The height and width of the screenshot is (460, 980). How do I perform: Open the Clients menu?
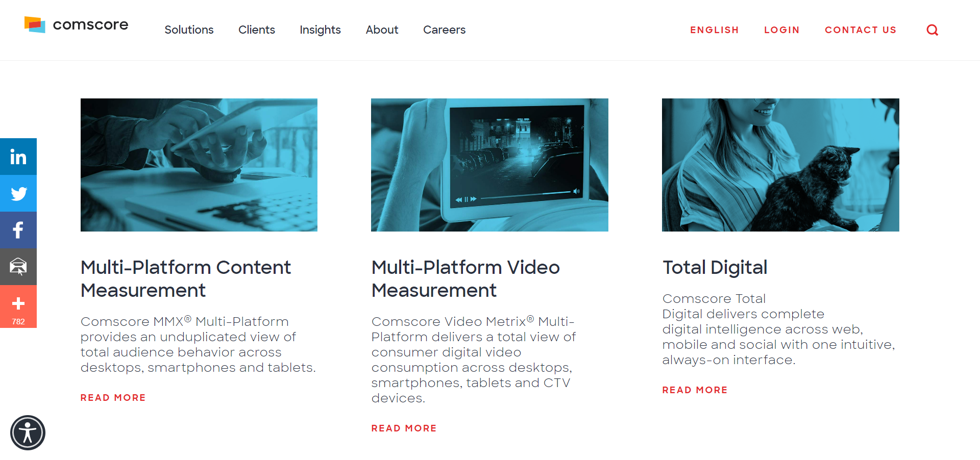257,30
